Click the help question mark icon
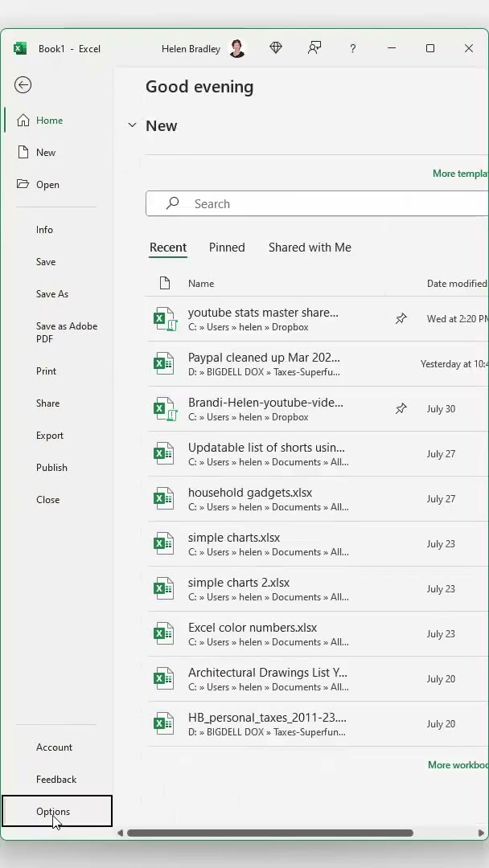This screenshot has width=489, height=868. (x=352, y=48)
